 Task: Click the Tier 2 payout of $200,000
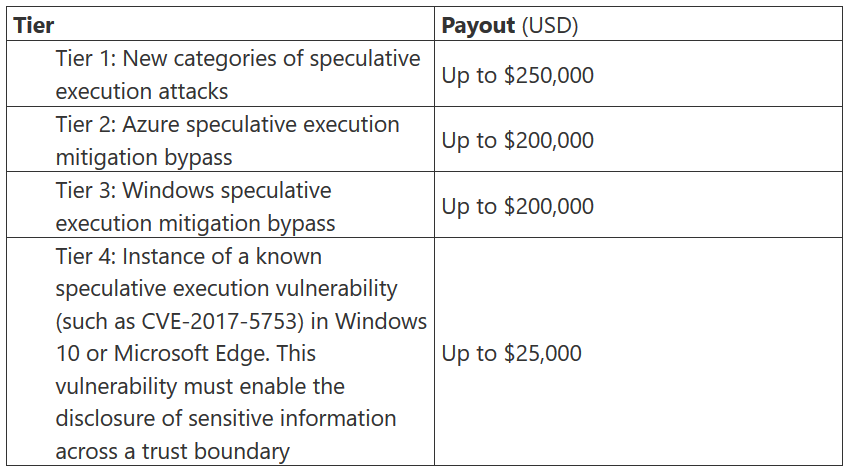point(517,140)
